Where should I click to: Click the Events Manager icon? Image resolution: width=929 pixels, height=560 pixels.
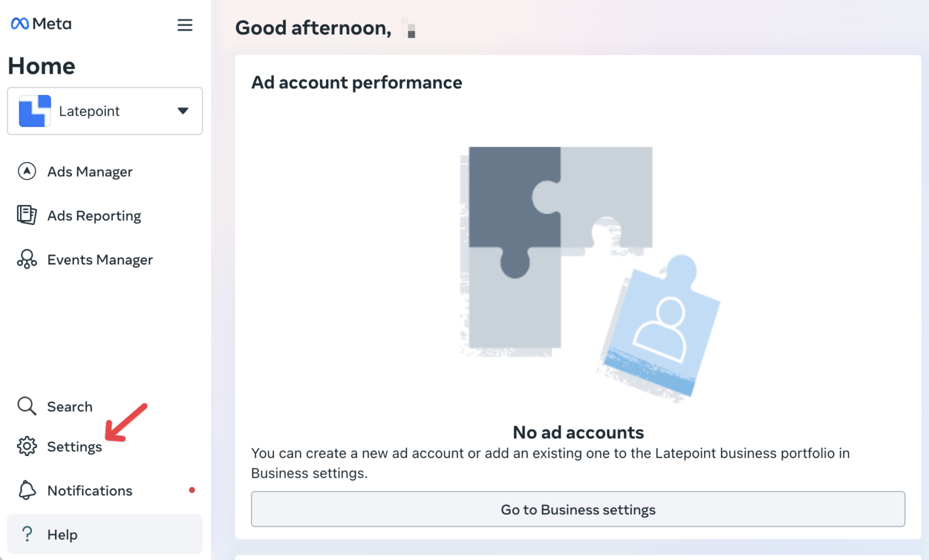[x=27, y=259]
